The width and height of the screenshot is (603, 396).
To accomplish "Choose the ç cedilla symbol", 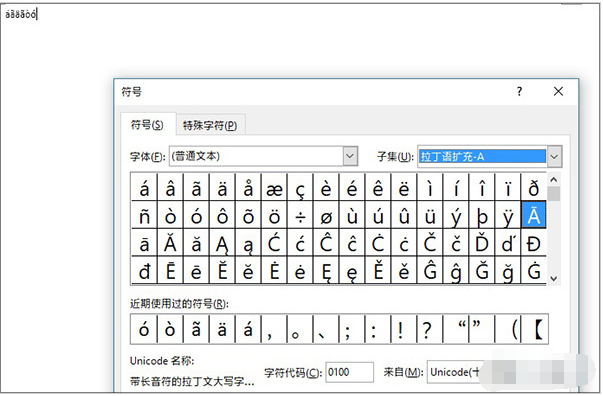I will (x=300, y=187).
